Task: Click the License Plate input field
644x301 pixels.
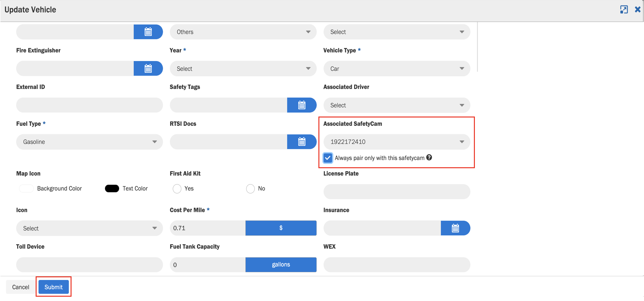Action: (x=396, y=191)
